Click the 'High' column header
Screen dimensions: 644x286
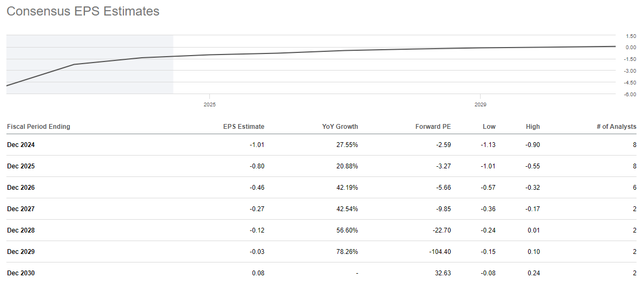(x=532, y=127)
